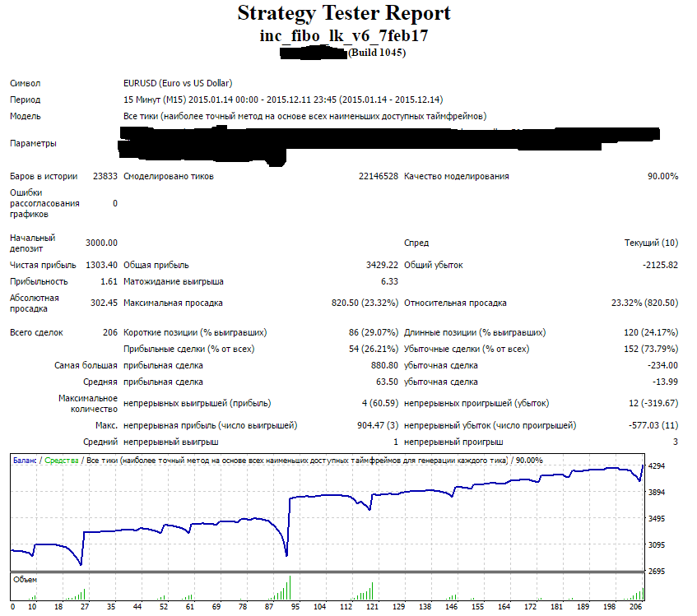Screen dimensions: 697x616
Task: Click the relative drawdown value 23.32% (820.50)
Action: (644, 303)
